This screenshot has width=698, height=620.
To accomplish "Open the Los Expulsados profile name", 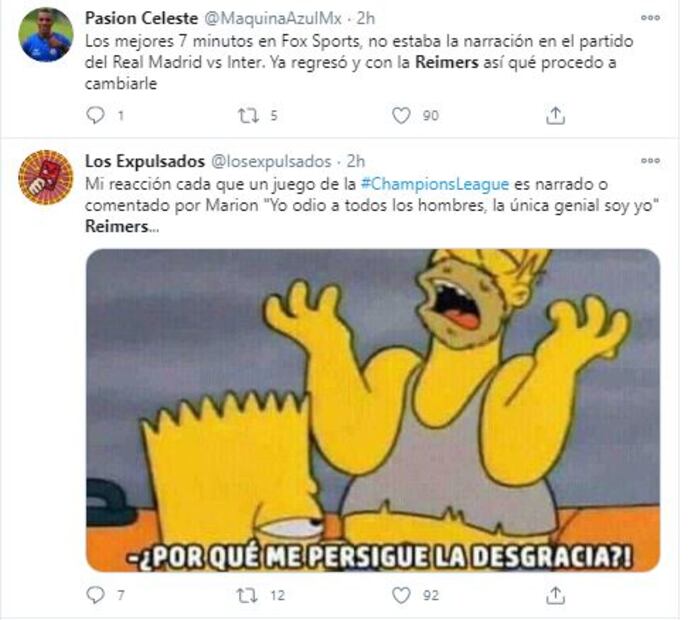I will point(145,161).
